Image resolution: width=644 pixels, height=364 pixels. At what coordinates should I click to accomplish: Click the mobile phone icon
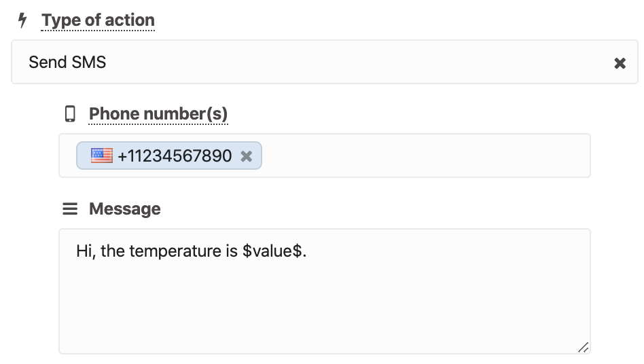(x=70, y=113)
